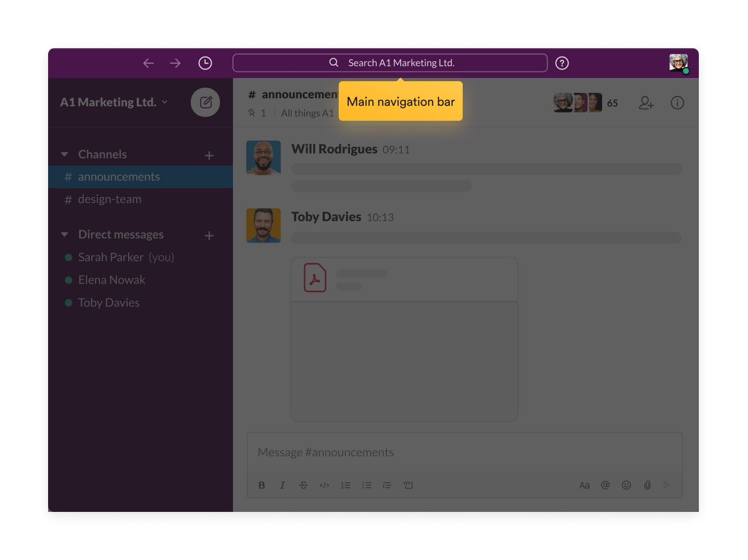748x560 pixels.
Task: Expand the A1 Marketing Ltd. workspace menu
Action: click(114, 102)
